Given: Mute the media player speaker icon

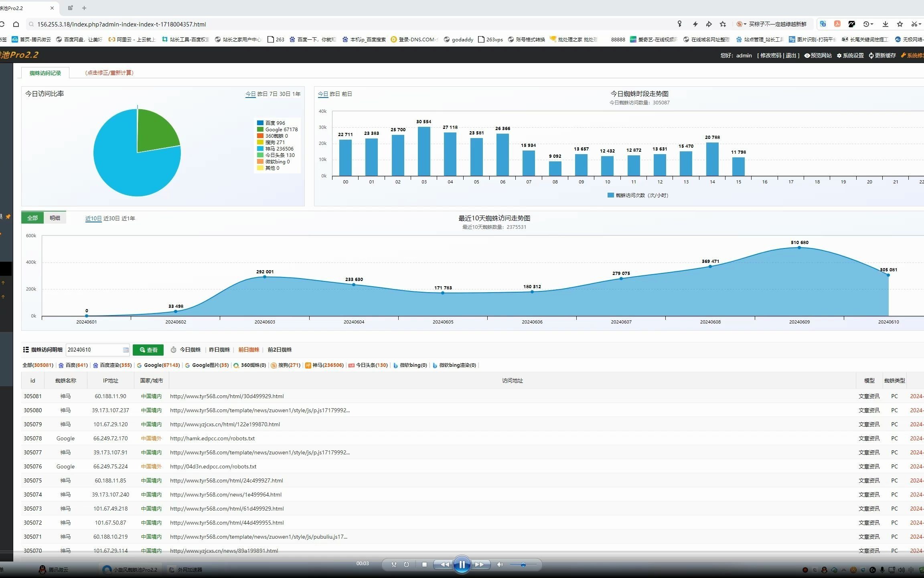Looking at the screenshot, I should point(500,565).
